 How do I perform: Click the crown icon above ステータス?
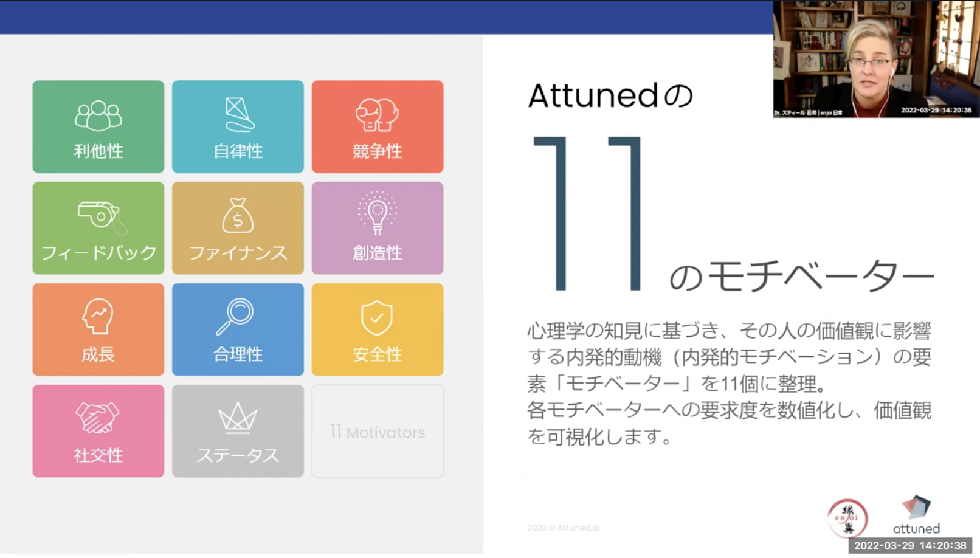[x=238, y=418]
